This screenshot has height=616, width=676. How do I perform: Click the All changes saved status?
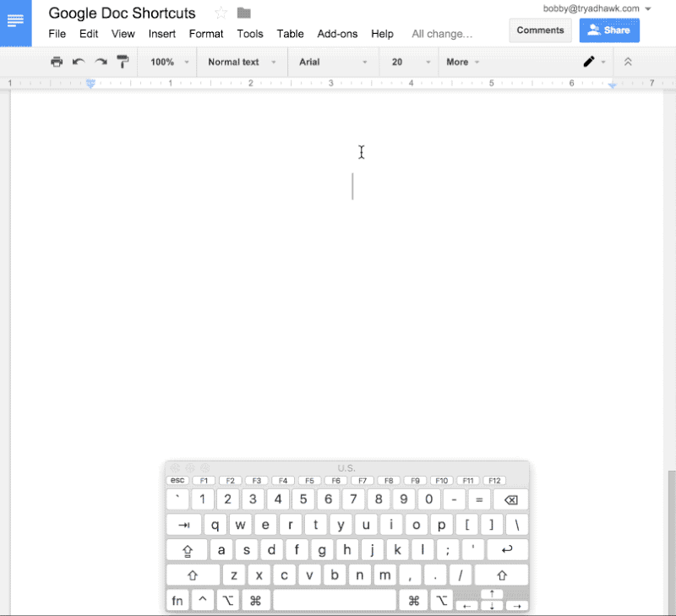442,34
